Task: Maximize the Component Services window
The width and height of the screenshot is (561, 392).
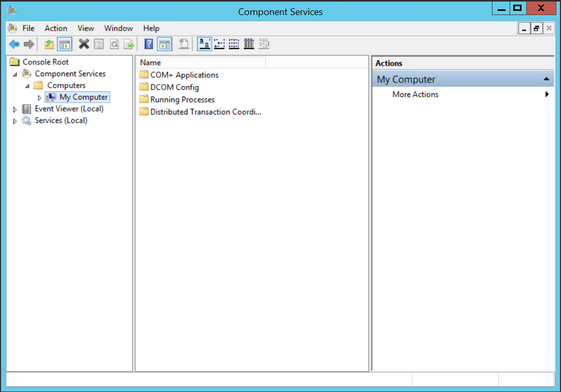Action: [517, 8]
